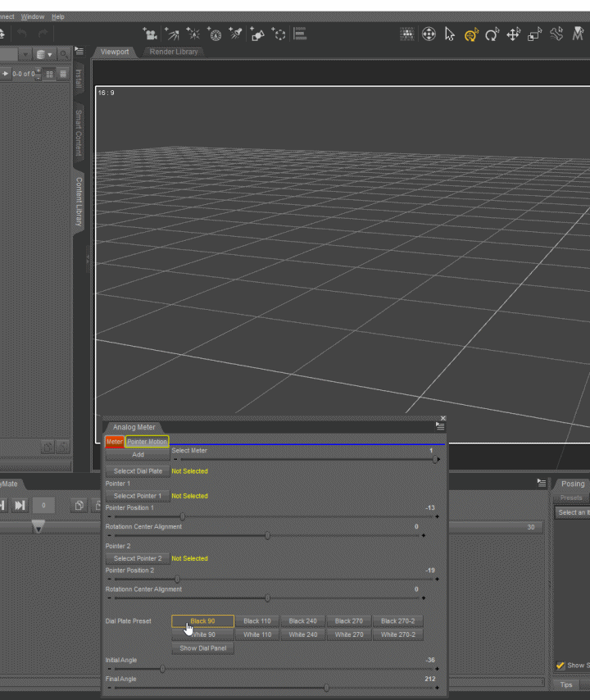590x700 pixels.
Task: Open the Posing pane tab
Action: [x=573, y=484]
